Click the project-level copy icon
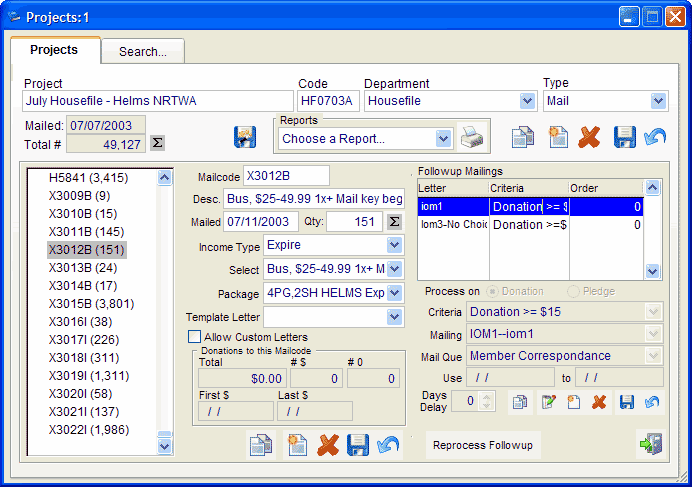Viewport: 692px width, 487px height. [523, 137]
